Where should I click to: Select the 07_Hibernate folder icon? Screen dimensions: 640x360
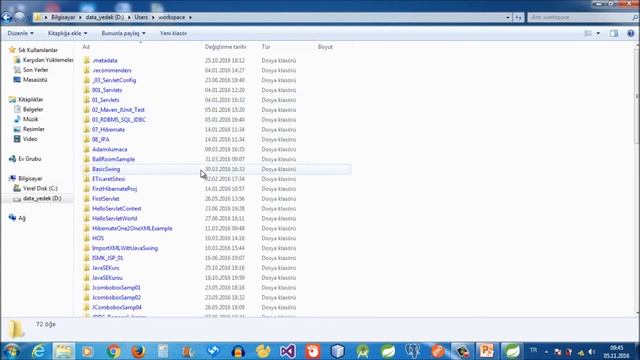(x=87, y=129)
